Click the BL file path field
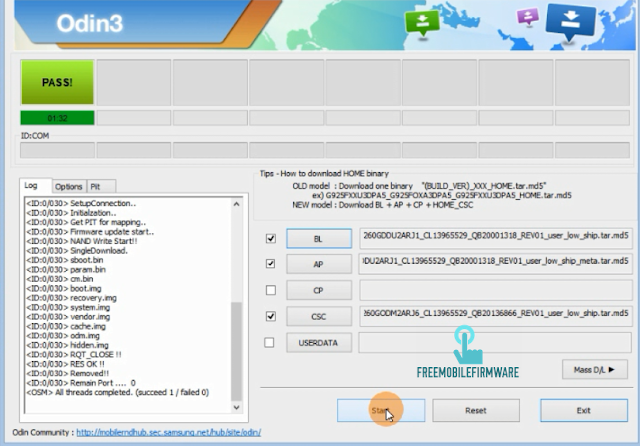Image resolution: width=640 pixels, height=446 pixels. tap(496, 239)
